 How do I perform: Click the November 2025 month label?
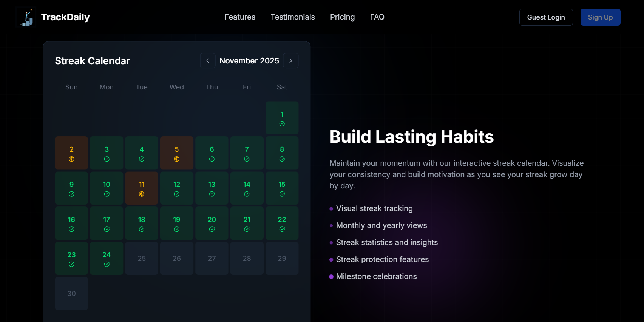249,60
